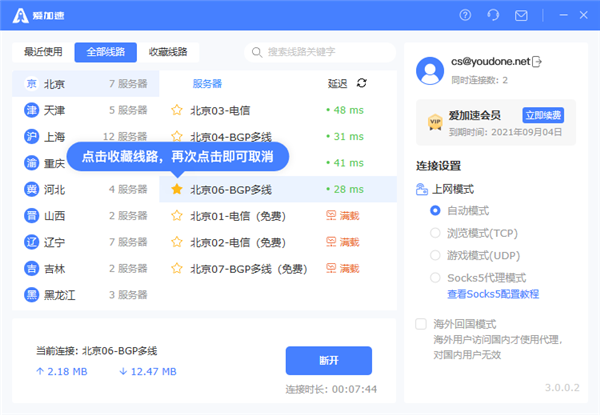
Task: Click the 黑 region badge icon
Action: tap(31, 295)
